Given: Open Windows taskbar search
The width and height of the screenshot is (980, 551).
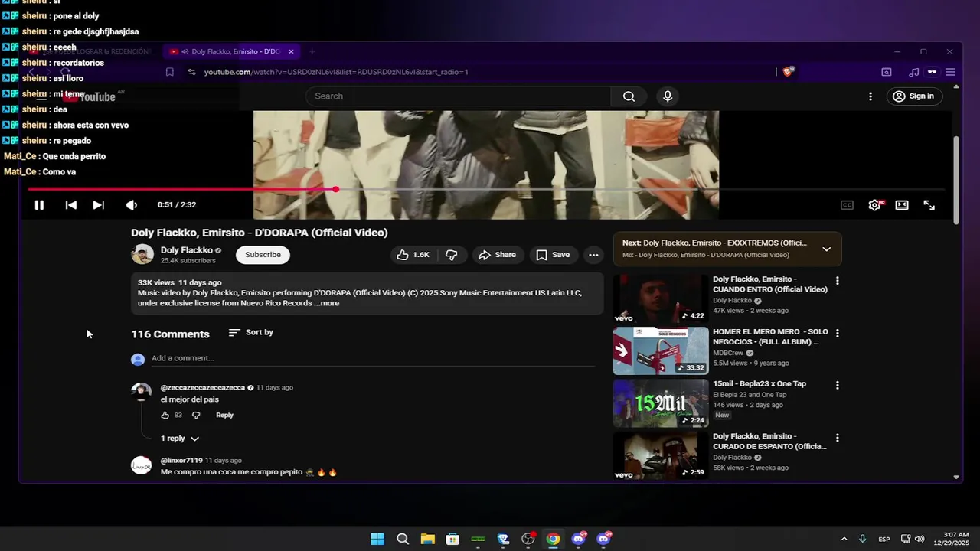Looking at the screenshot, I should point(403,539).
